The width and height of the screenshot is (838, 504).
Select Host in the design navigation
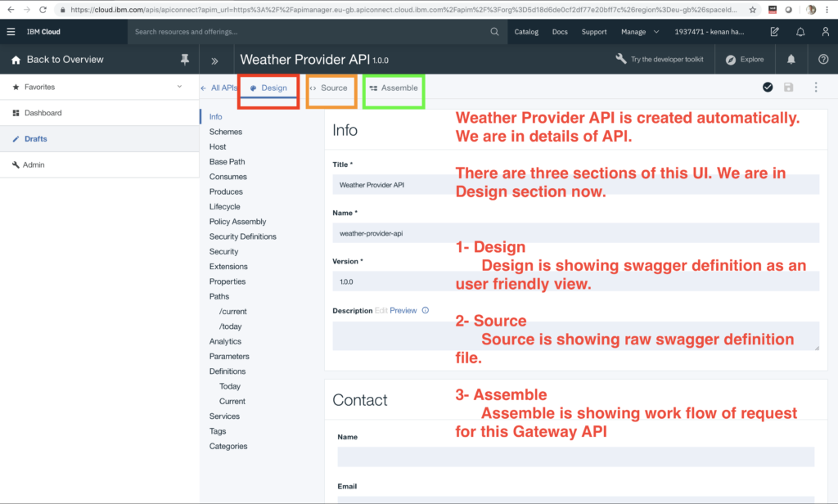(218, 146)
